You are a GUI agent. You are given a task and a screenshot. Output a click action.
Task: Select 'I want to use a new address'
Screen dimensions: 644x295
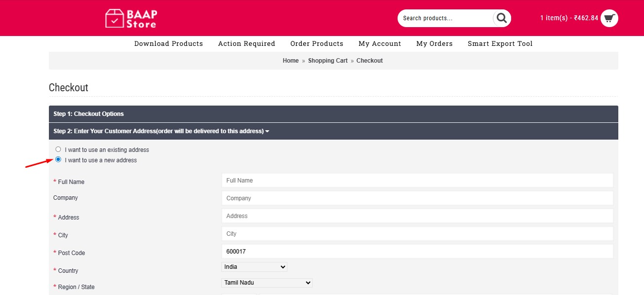coord(58,159)
